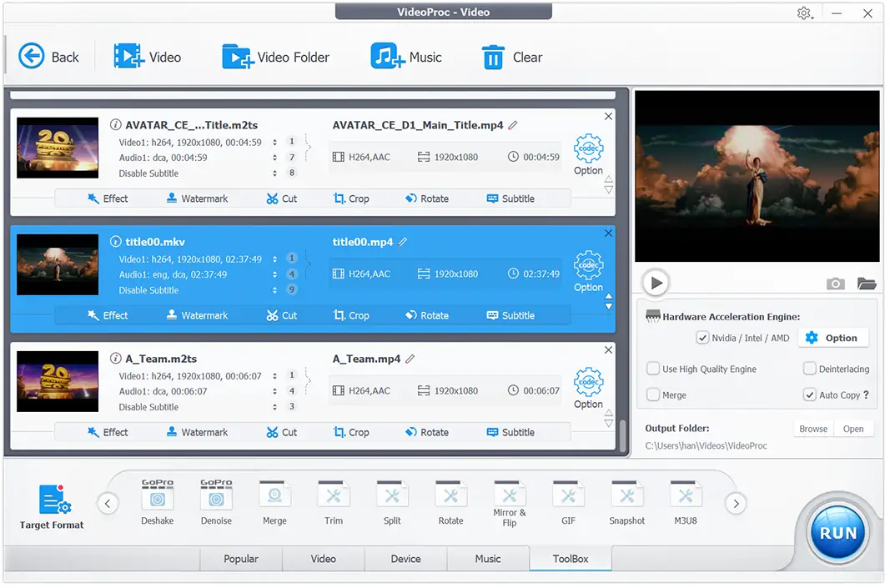This screenshot has width=890, height=588.
Task: Open the GIF maker tool
Action: 568,498
